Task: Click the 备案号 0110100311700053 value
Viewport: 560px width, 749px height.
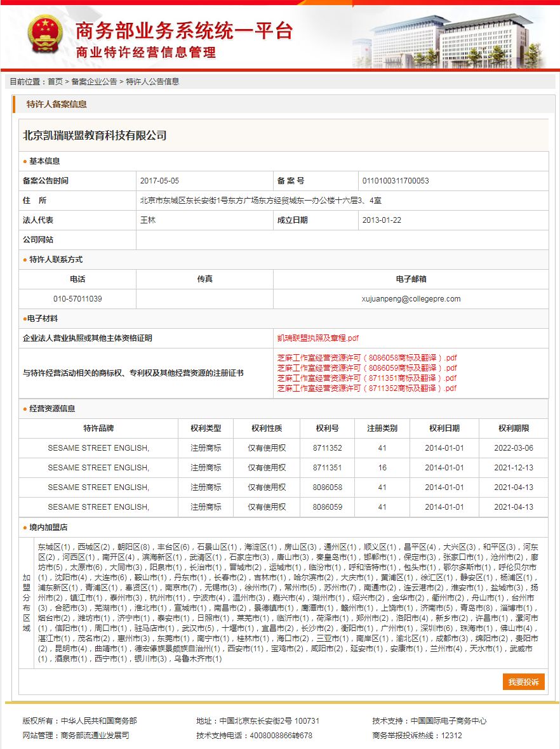Action: coord(396,181)
